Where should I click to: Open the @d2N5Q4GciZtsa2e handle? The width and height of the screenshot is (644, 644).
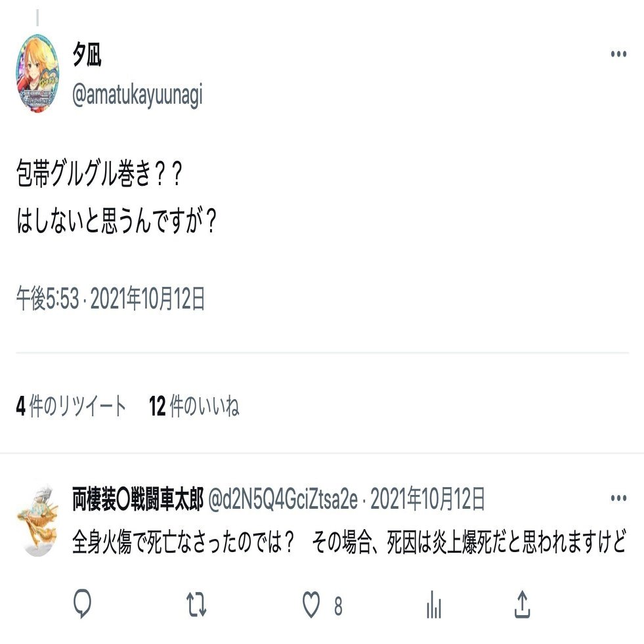click(283, 500)
